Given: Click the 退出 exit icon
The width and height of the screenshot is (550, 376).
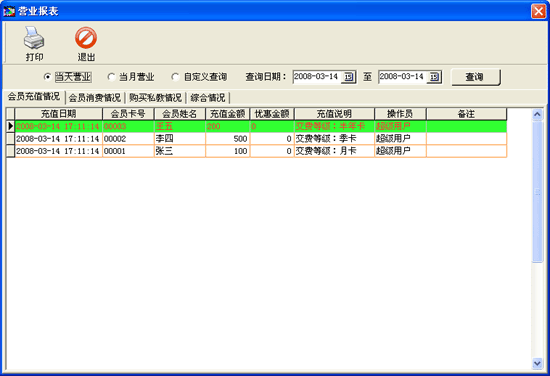Looking at the screenshot, I should 86,38.
